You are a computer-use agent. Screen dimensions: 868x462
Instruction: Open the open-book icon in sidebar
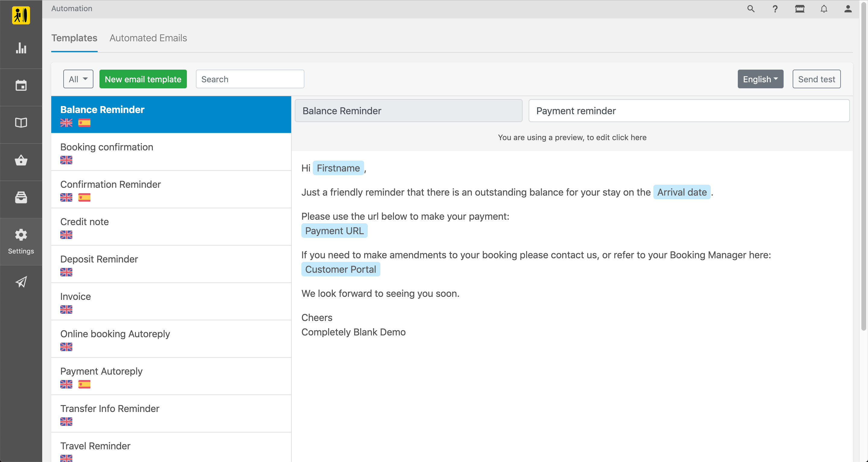coord(21,123)
